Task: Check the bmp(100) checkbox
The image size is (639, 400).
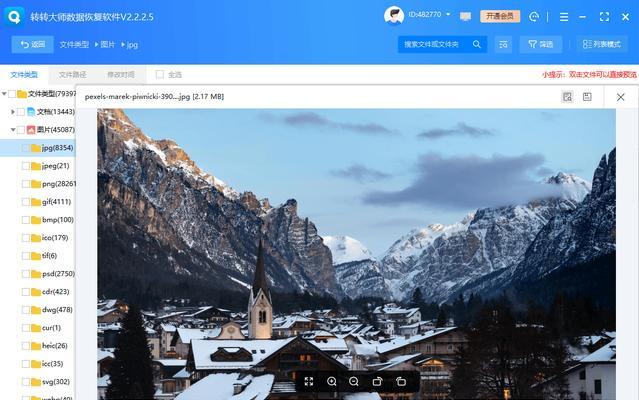Action: tap(26, 220)
